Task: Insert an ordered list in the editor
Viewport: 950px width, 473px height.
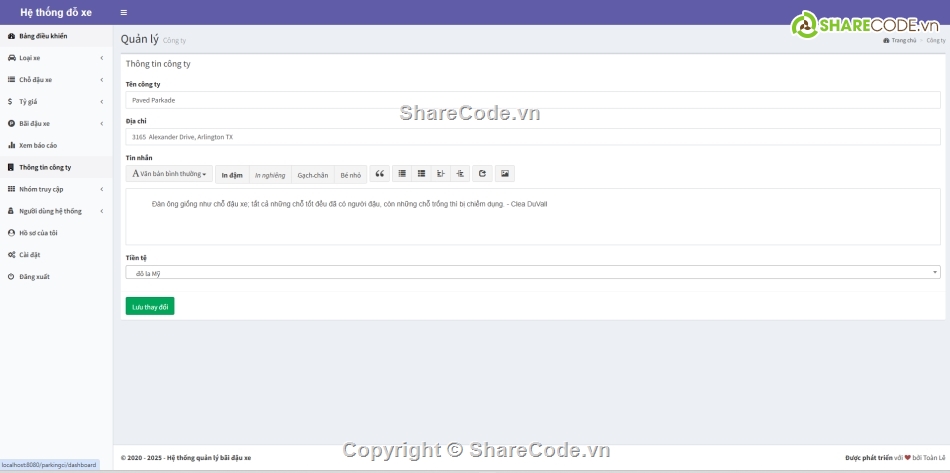Action: (x=421, y=174)
